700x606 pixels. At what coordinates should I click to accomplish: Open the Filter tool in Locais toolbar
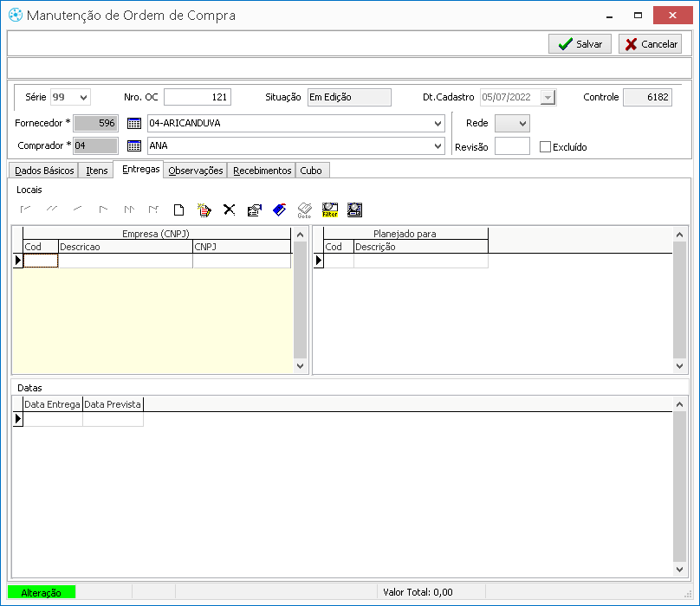[x=330, y=210]
